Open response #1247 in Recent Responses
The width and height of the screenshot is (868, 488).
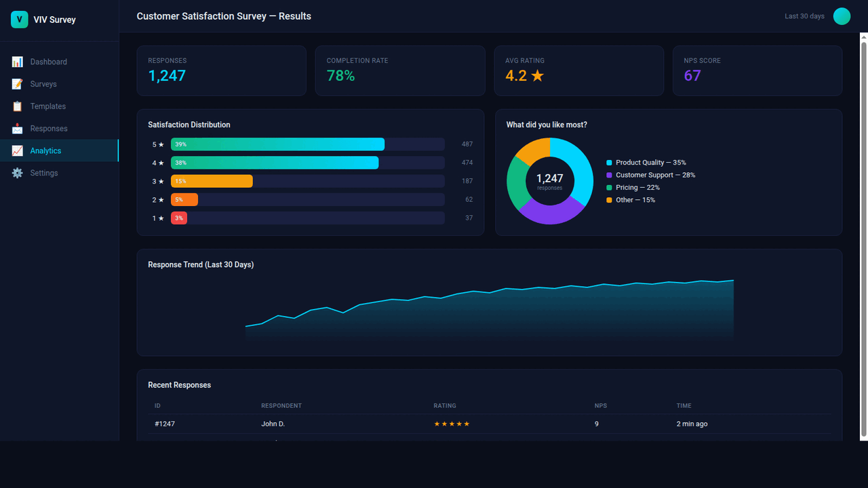[165, 424]
